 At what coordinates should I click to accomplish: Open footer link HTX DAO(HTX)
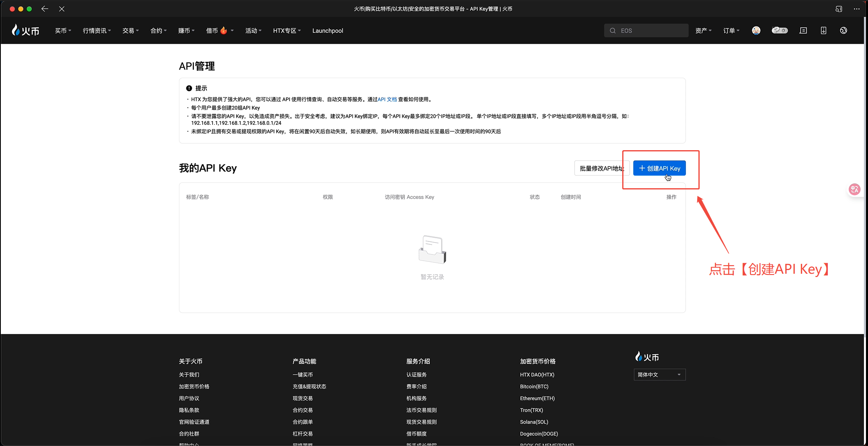(537, 374)
